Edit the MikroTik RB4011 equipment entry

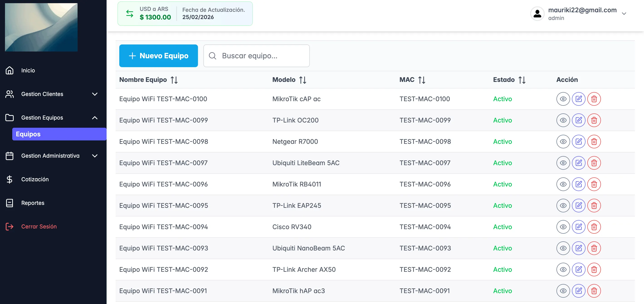578,184
